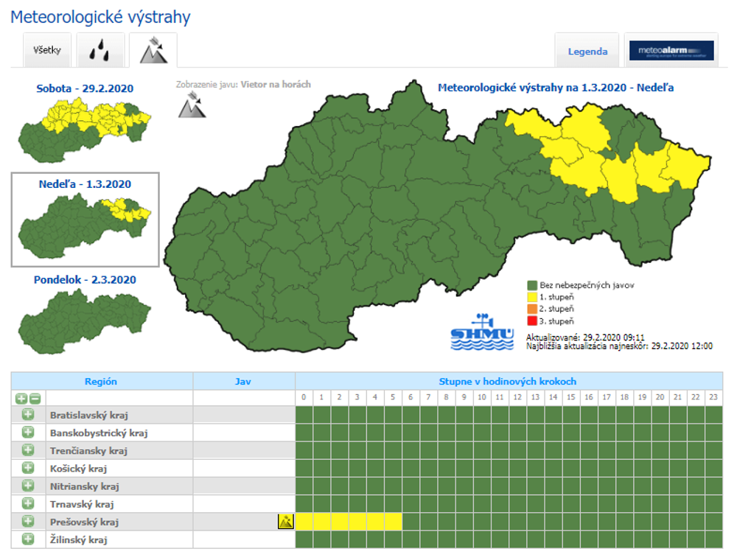
Task: Select the Sobota - 29.2.2020 link
Action: [85, 88]
